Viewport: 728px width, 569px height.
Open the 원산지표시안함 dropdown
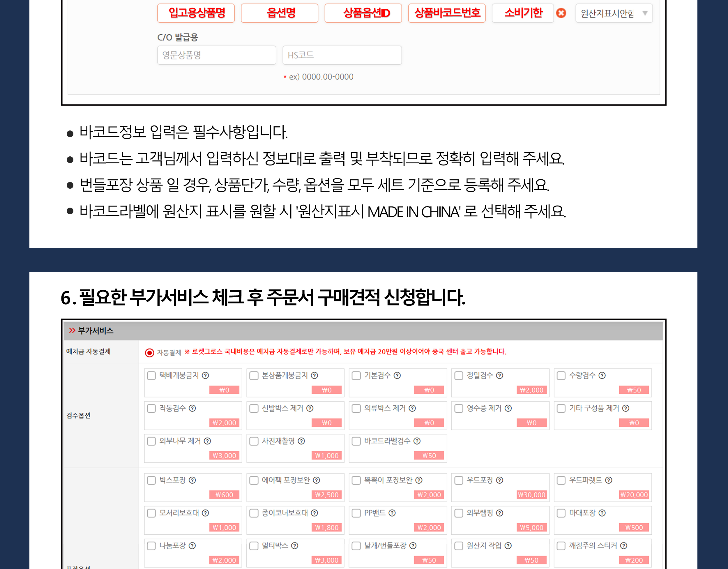pos(614,13)
